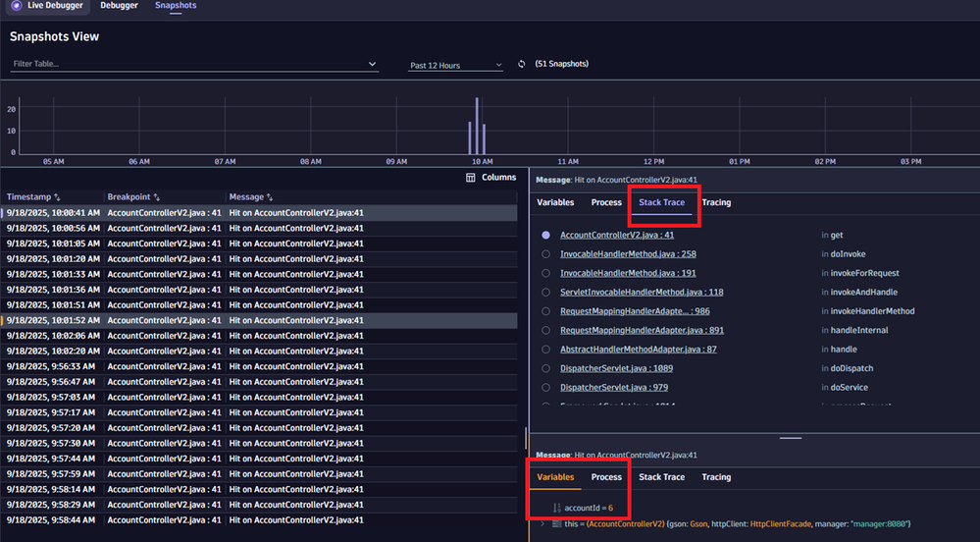
Task: Select the RequestMappingHandlerAdapter.java : 891 frame radio
Action: tap(546, 331)
